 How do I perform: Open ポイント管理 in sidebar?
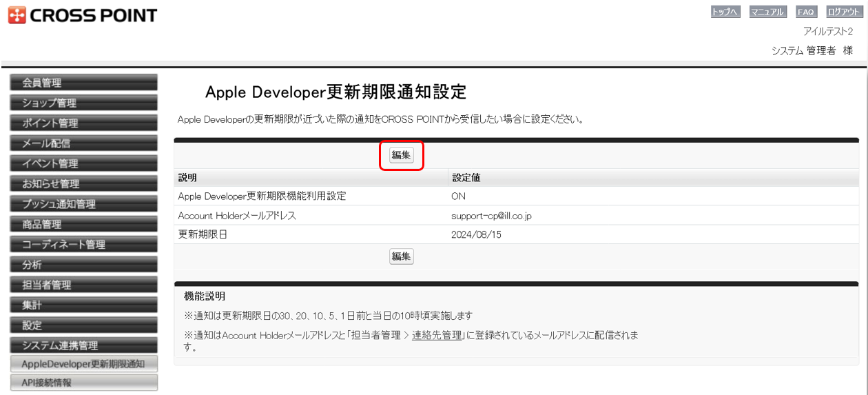point(84,123)
